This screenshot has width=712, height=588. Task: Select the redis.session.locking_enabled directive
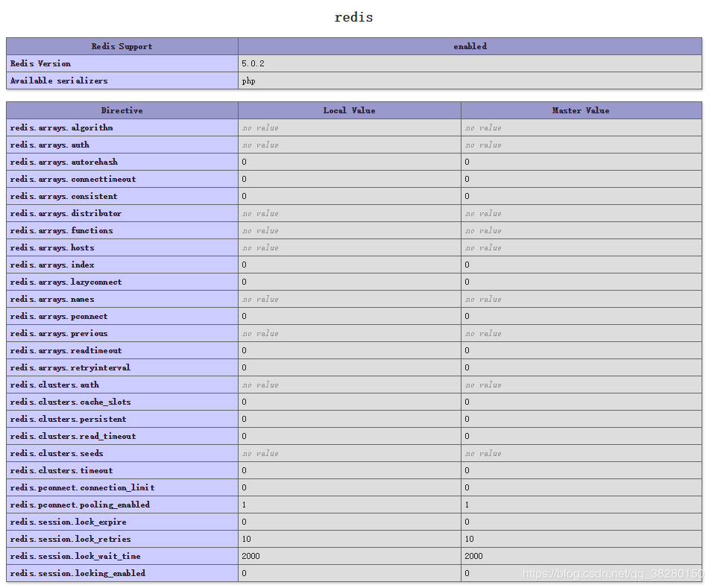[x=78, y=574]
